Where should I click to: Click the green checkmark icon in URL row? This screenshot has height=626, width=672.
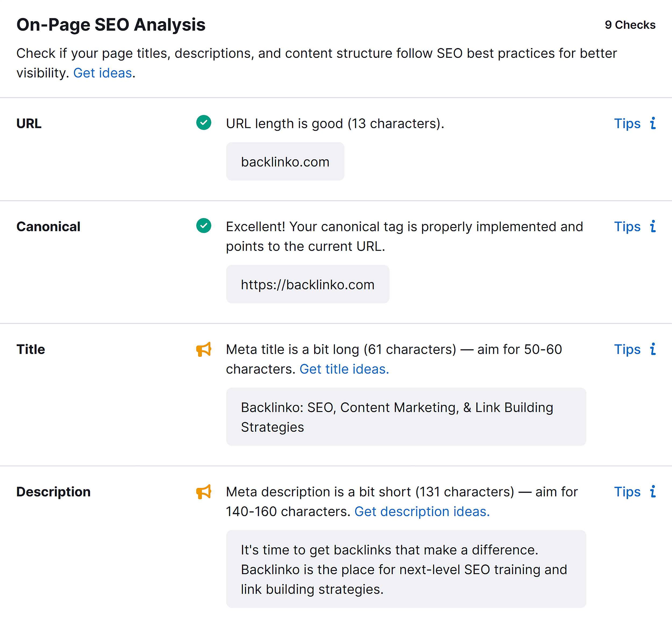tap(203, 123)
